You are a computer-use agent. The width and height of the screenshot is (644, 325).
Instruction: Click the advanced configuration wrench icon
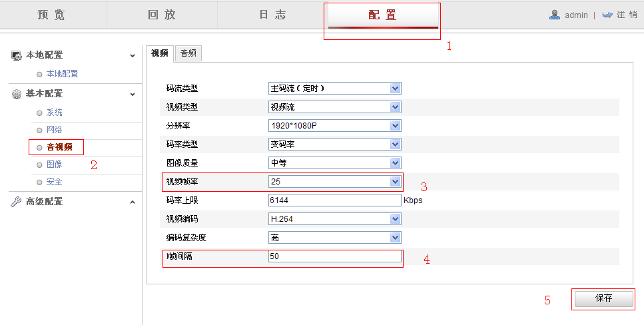17,202
